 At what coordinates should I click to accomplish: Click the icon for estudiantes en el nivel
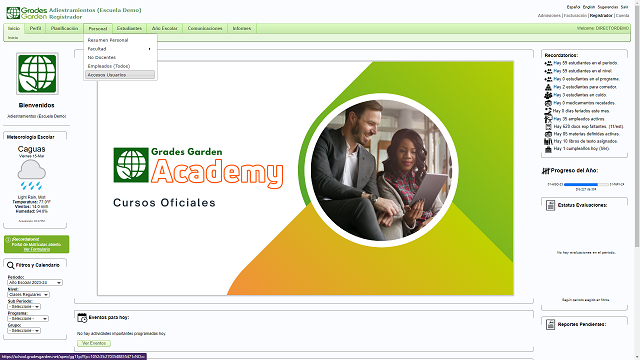click(548, 71)
